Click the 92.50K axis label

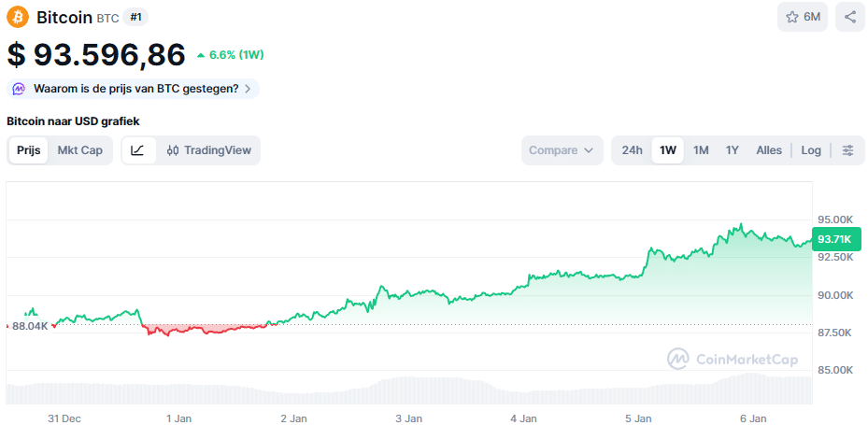tap(835, 257)
